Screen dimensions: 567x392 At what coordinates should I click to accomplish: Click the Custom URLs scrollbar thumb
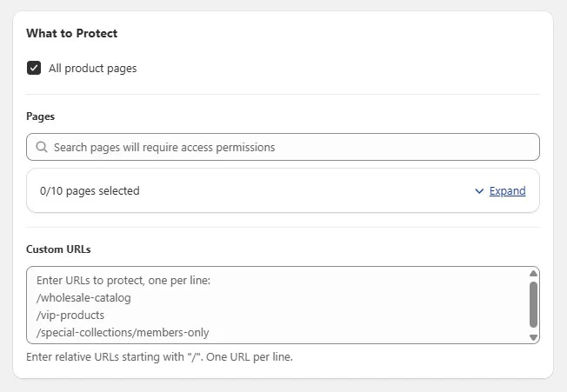[x=533, y=305]
